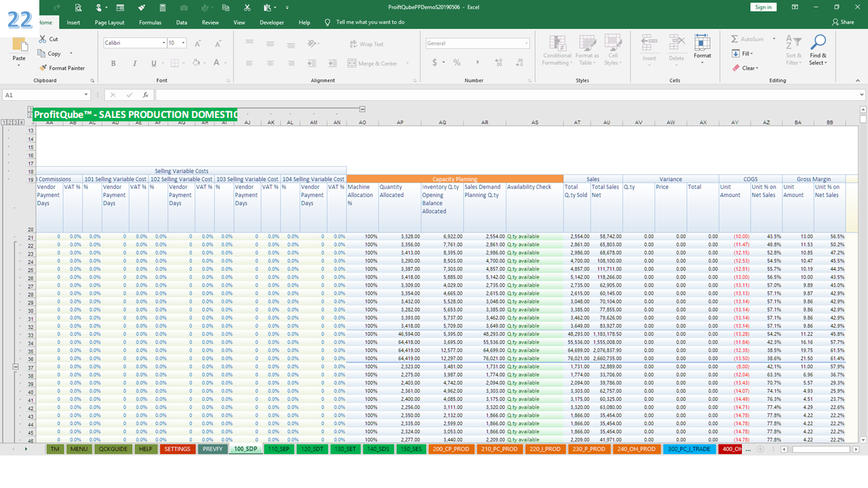868x488 pixels.
Task: Apply the Font Color
Action: tap(217, 63)
